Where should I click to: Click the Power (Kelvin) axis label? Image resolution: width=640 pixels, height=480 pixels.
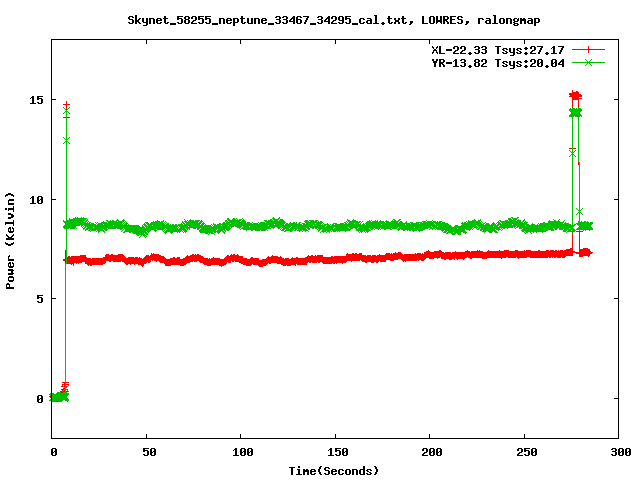click(10, 241)
